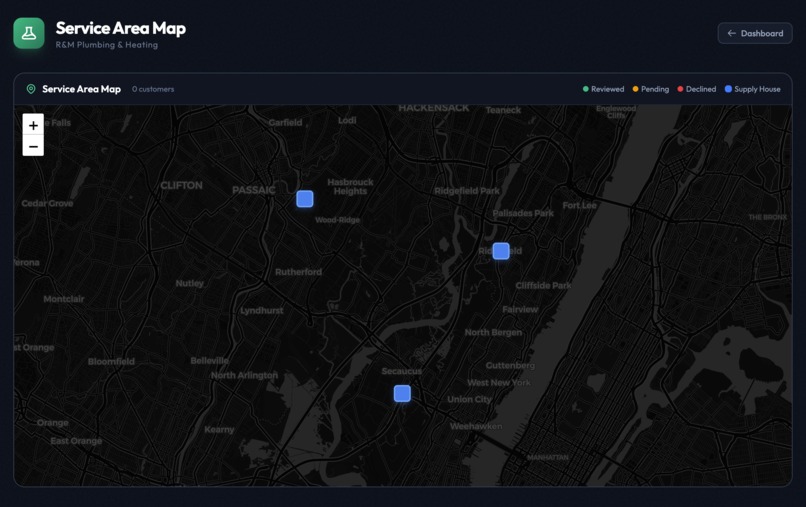Viewport: 806px width, 507px height.
Task: Click the map zoom out button
Action: (x=33, y=146)
